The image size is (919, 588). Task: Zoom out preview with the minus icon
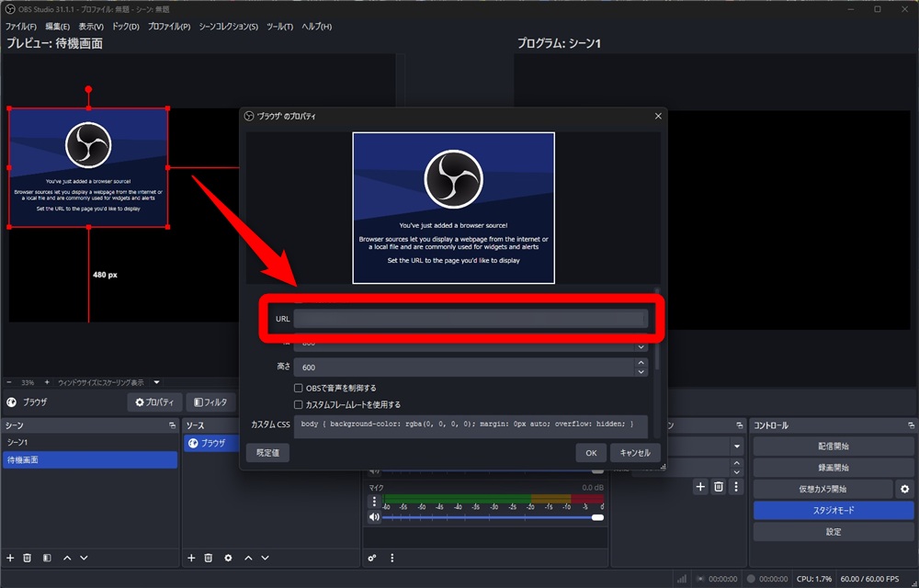(x=9, y=382)
